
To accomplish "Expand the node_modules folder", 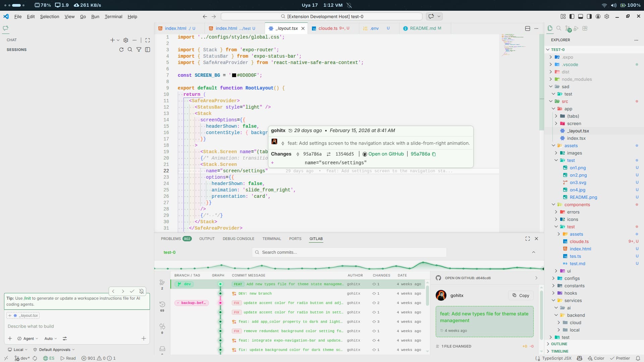I will [x=577, y=79].
